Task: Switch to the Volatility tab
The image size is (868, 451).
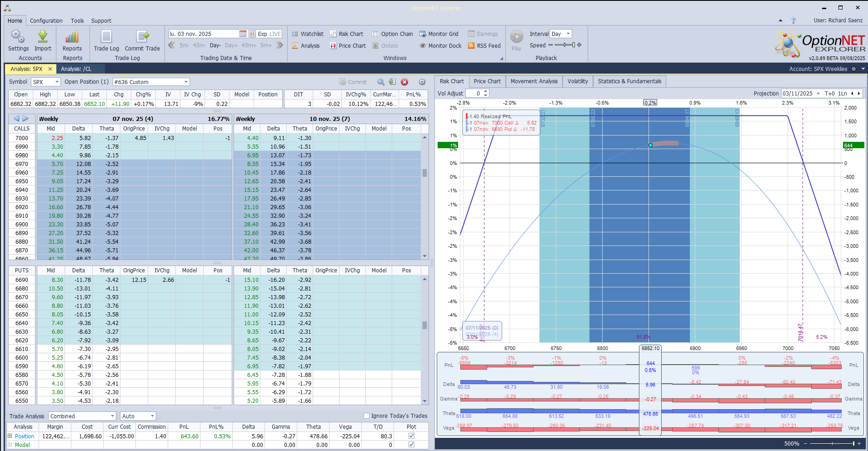Action: pyautogui.click(x=578, y=81)
